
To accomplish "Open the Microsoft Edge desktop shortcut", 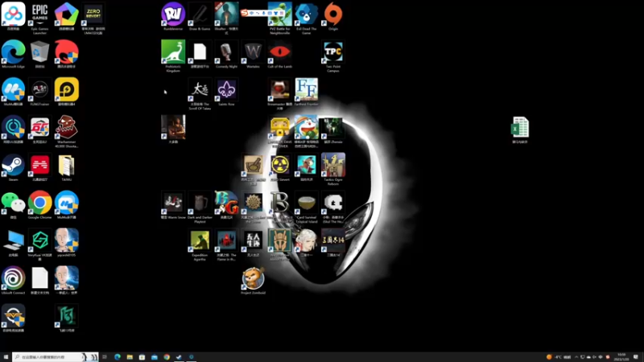I will pyautogui.click(x=13, y=52).
